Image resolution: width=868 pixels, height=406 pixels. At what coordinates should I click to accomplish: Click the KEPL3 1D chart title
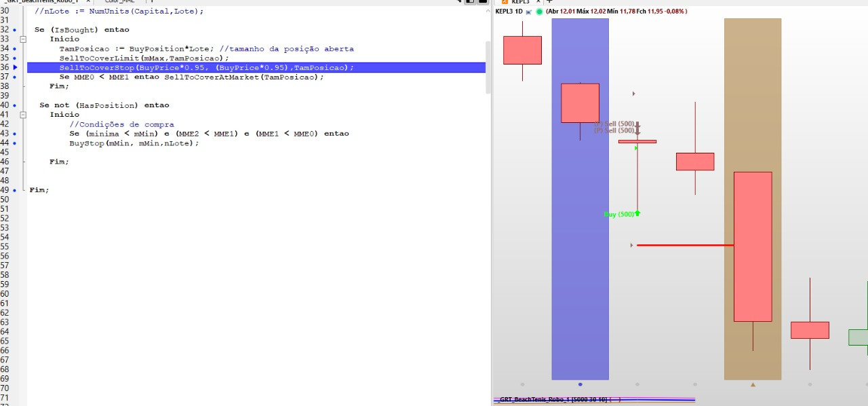[x=509, y=12]
